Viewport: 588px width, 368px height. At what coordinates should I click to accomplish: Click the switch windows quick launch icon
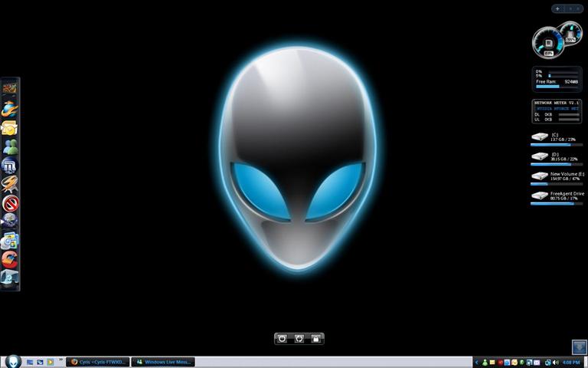pyautogui.click(x=40, y=363)
